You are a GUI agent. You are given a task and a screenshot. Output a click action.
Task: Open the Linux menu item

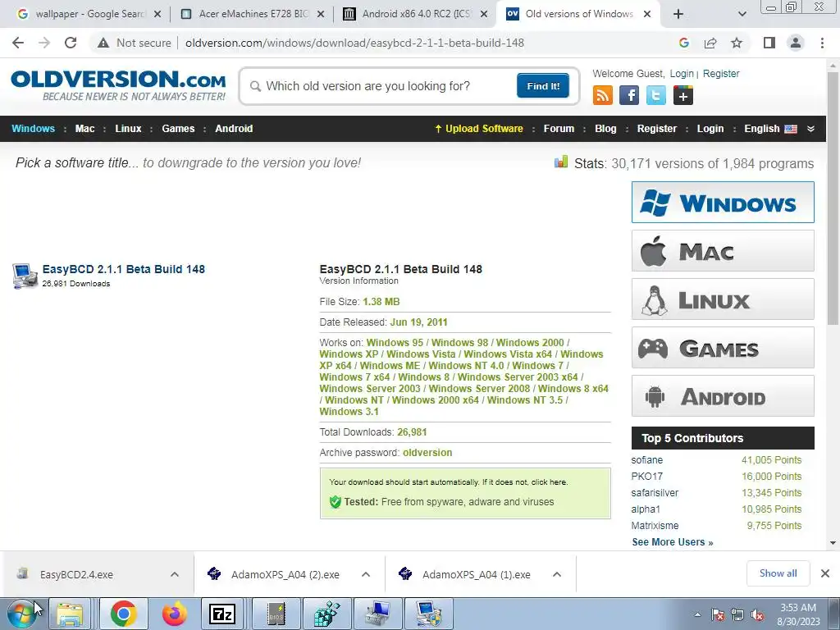pos(128,129)
